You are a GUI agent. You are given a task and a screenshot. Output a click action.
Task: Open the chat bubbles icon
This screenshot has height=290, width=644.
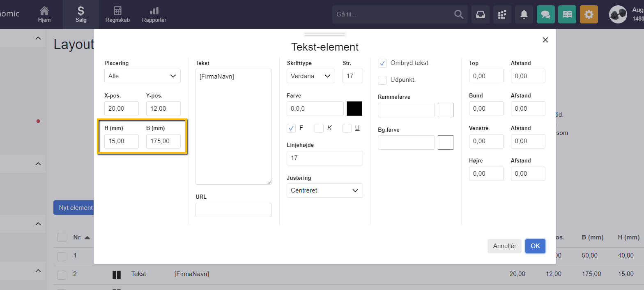[x=545, y=14]
